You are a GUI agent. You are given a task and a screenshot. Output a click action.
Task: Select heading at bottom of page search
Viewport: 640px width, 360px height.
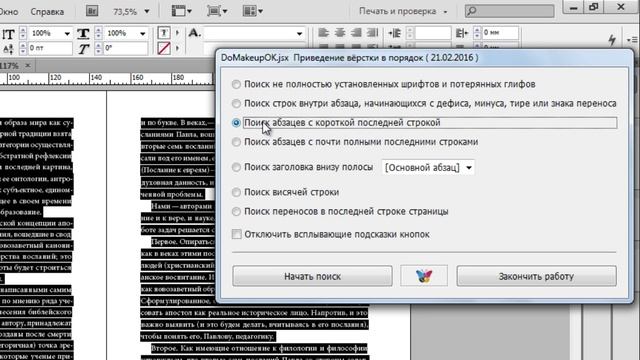pos(236,167)
